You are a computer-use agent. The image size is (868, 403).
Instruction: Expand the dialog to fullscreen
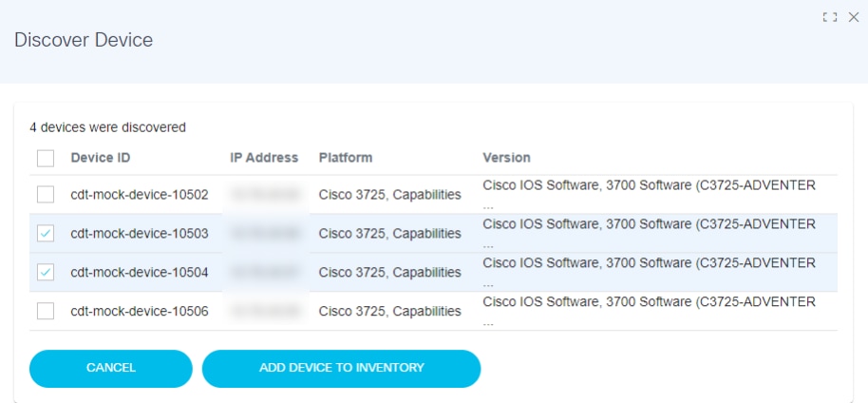point(830,17)
